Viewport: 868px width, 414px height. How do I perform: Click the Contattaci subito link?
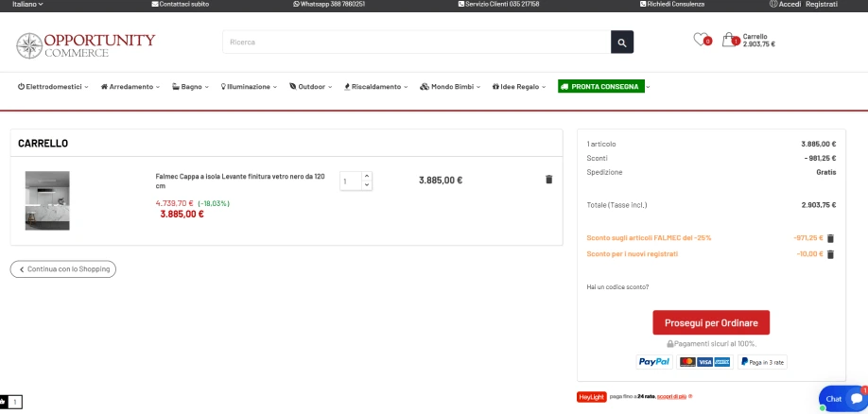[x=181, y=4]
